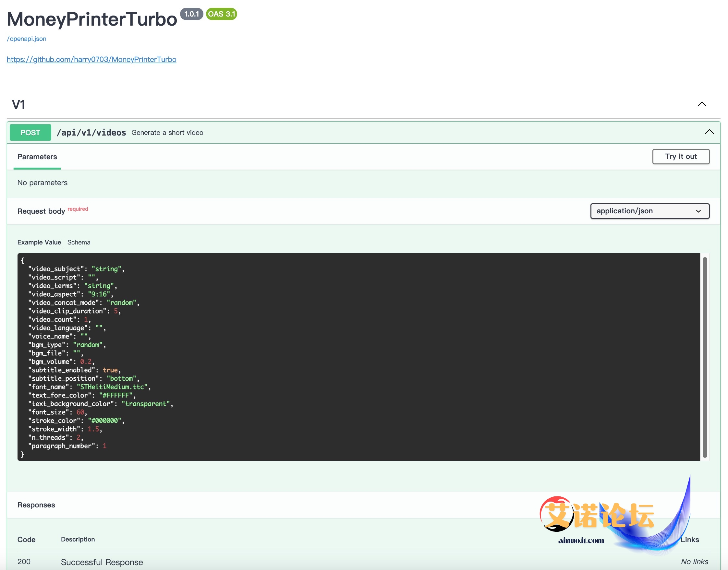Click the "video_aspect": "9:16" line
This screenshot has width=728, height=570.
click(71, 294)
